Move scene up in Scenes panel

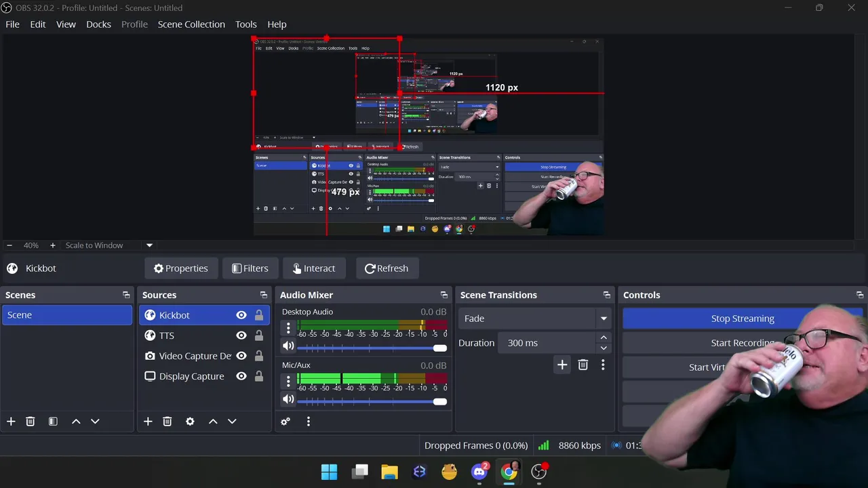76,422
